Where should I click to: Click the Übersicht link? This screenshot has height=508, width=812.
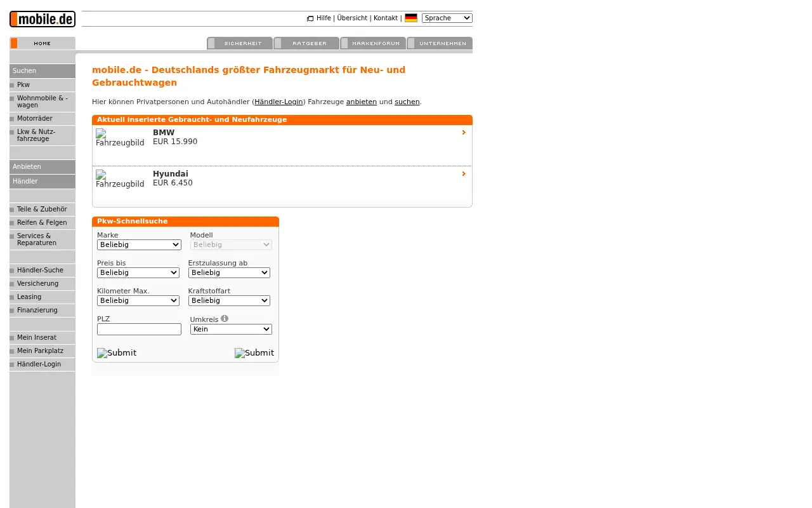pos(352,18)
